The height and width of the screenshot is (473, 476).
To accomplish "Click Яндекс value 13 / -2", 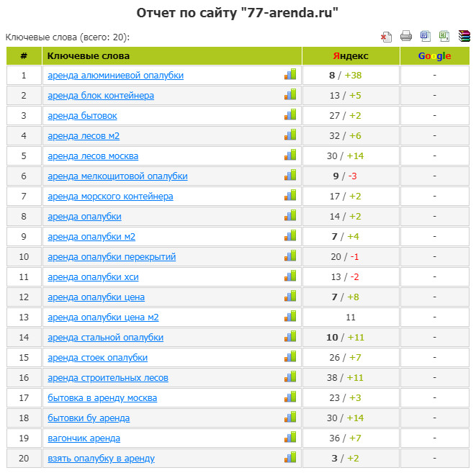I will pyautogui.click(x=345, y=277).
